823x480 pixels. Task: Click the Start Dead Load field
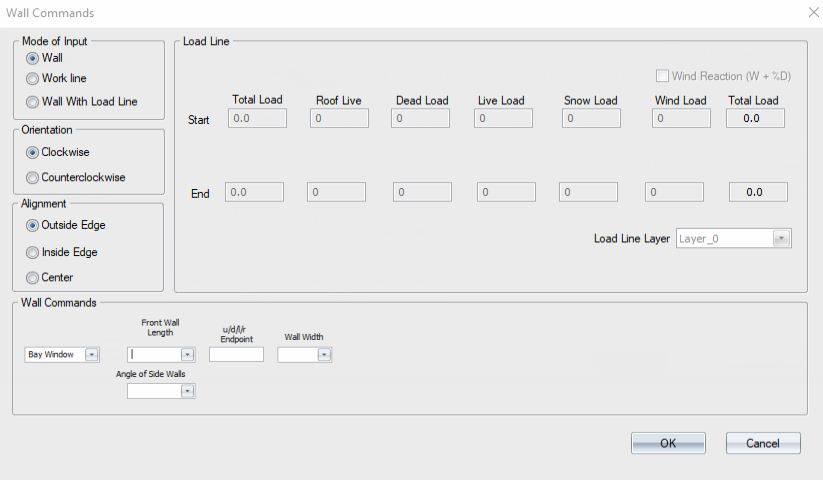pos(420,119)
